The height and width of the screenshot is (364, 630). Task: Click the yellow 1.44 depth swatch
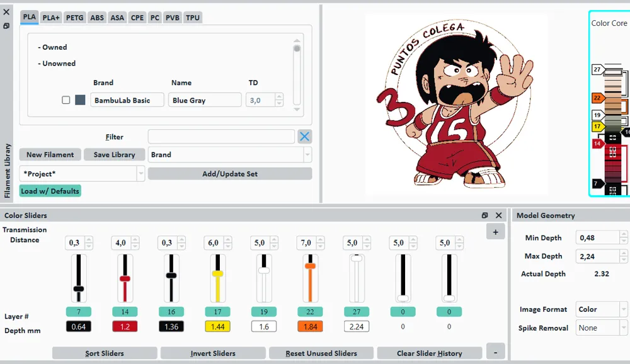(x=217, y=327)
